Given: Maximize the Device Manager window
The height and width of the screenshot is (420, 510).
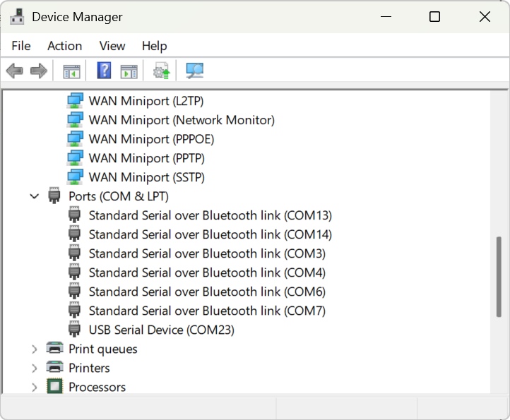Looking at the screenshot, I should click(434, 16).
